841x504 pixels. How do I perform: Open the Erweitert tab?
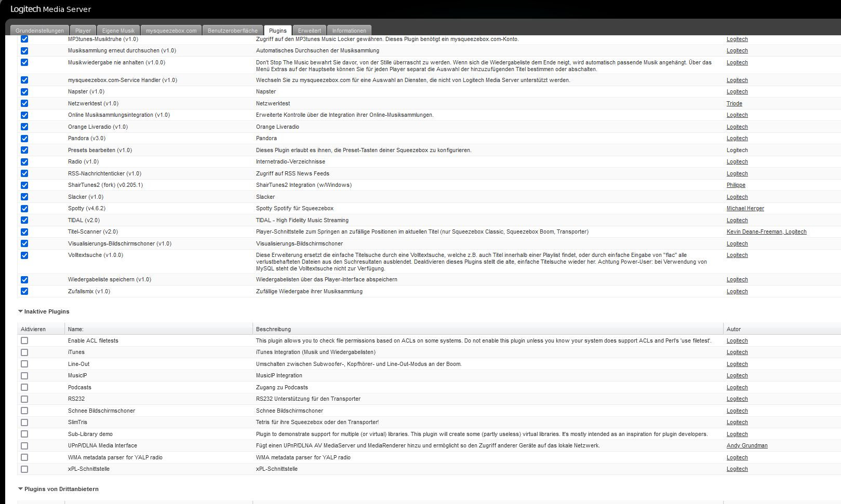(310, 31)
